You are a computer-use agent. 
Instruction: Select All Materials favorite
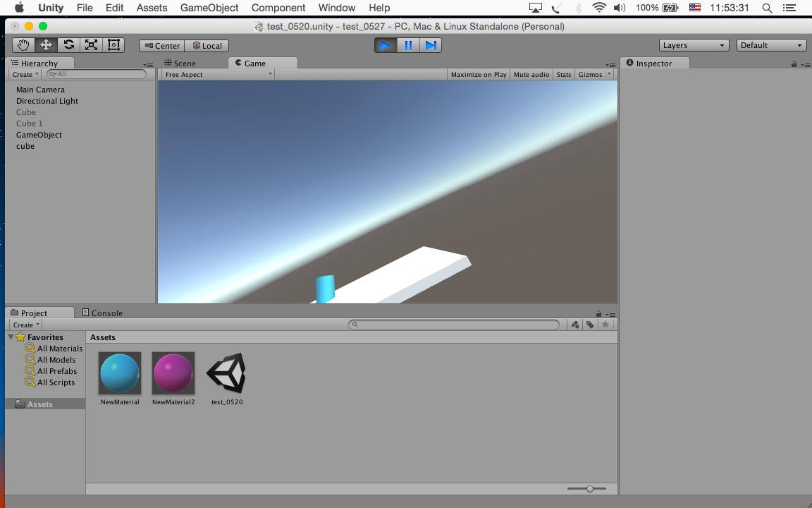[54, 349]
